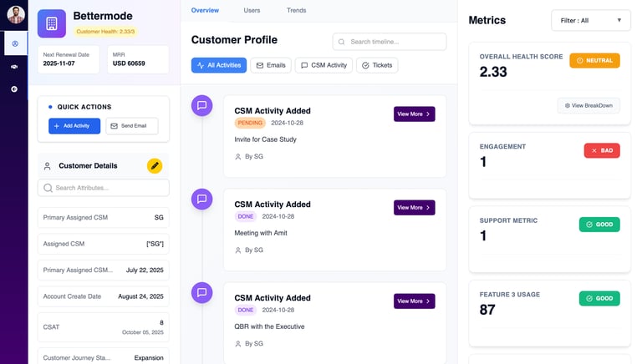This screenshot has width=642, height=364.
Task: Select the Assigned CSM ['SG'] row
Action: 103,244
